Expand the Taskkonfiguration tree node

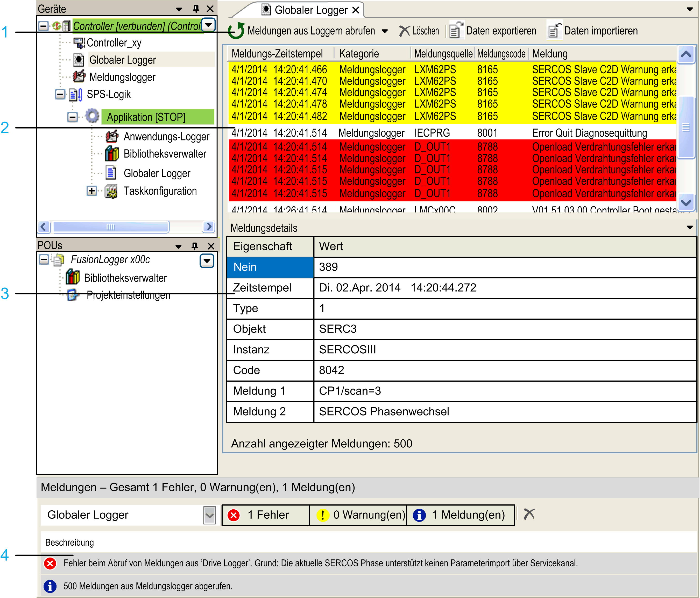(x=91, y=191)
